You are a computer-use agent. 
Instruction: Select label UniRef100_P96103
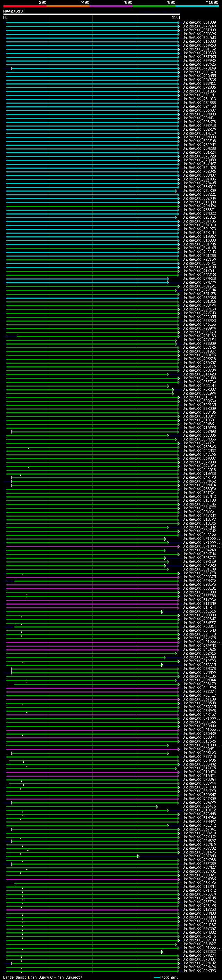point(199,753)
